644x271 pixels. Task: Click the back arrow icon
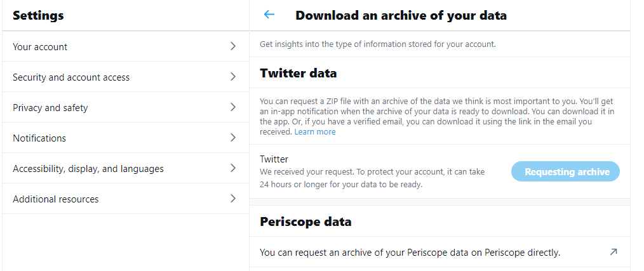click(x=269, y=15)
